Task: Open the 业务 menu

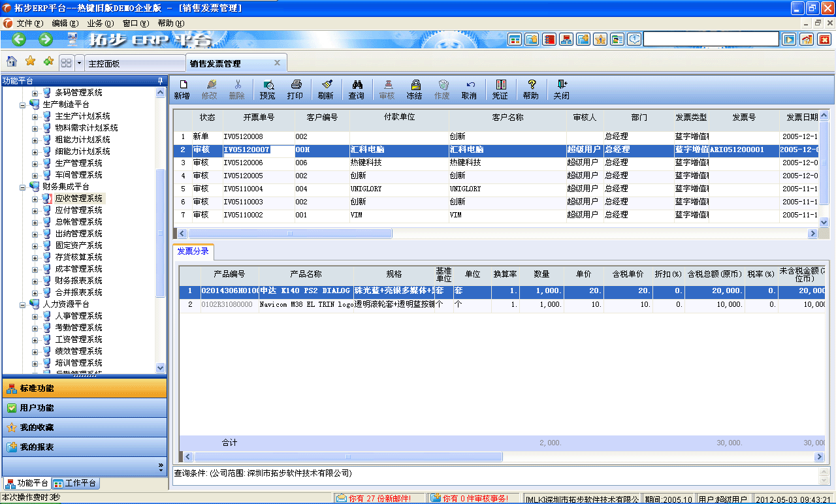Action: pos(99,22)
